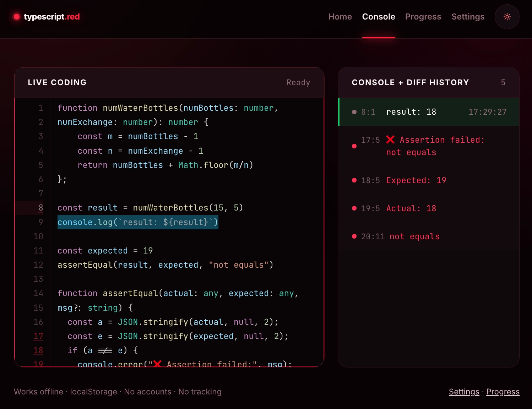Click the footer Settings link
This screenshot has width=532, height=409.
click(464, 392)
